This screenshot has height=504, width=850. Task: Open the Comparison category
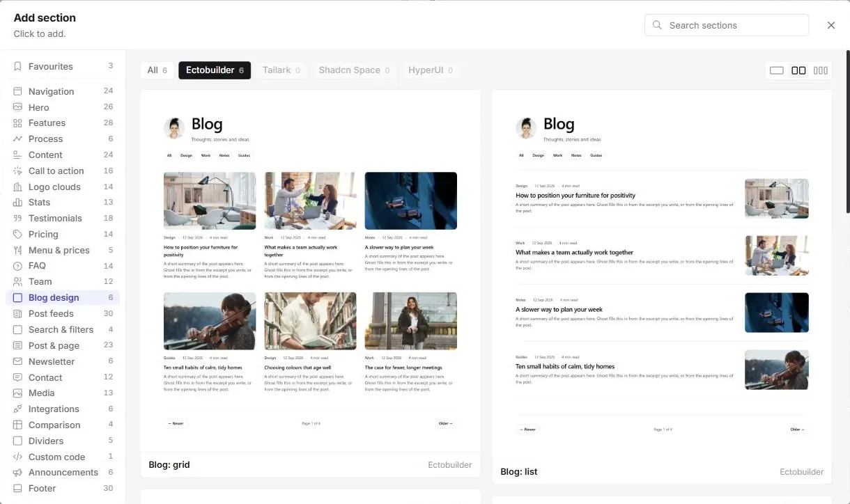coord(63,425)
